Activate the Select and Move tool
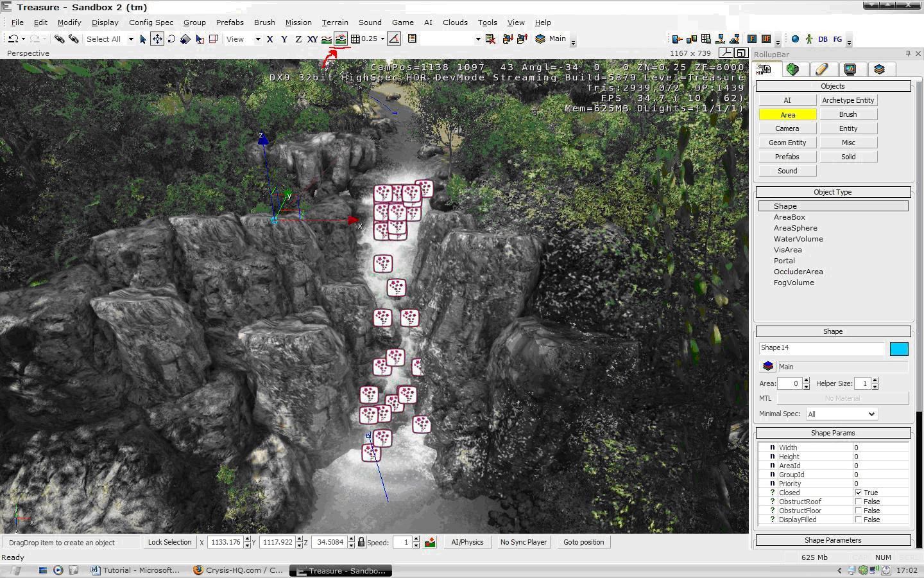Screen dimensions: 924x578 [x=157, y=39]
